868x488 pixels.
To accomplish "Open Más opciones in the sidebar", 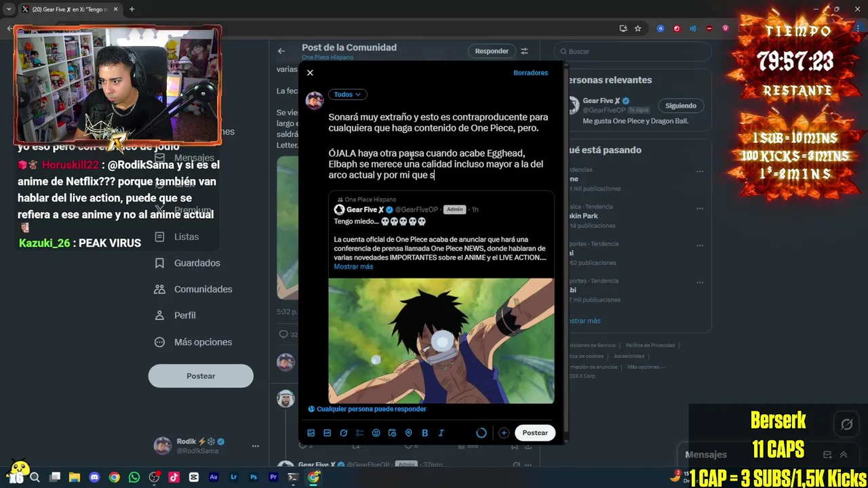I will pos(194,342).
